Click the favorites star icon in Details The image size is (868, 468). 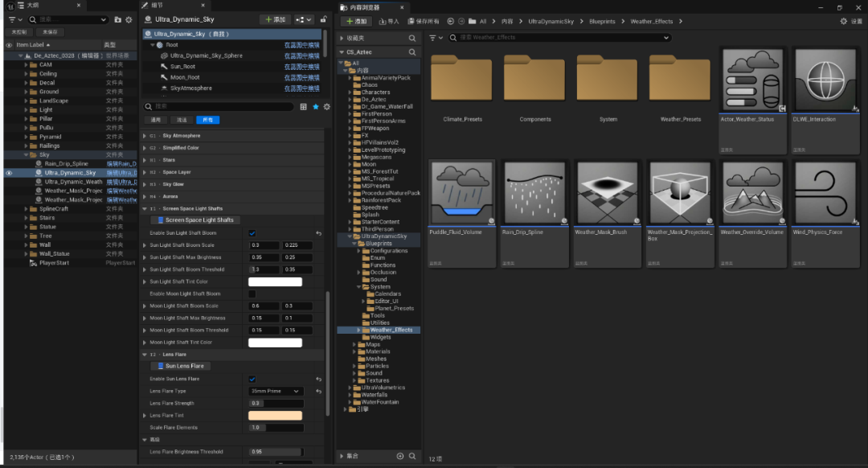coord(316,106)
